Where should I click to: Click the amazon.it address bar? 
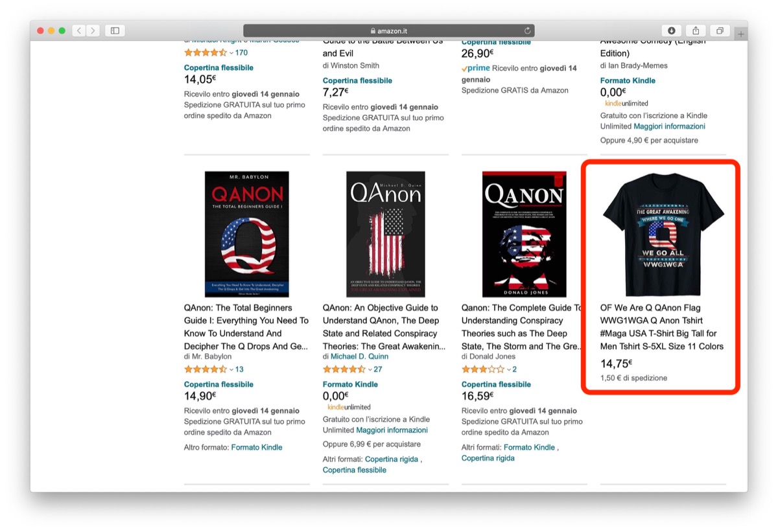pyautogui.click(x=389, y=30)
